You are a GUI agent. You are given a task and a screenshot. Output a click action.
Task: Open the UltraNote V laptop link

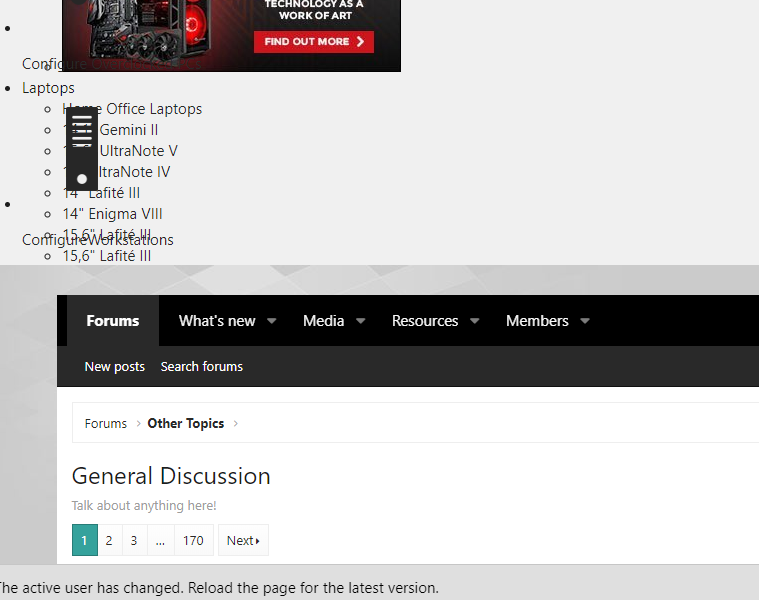pos(120,151)
